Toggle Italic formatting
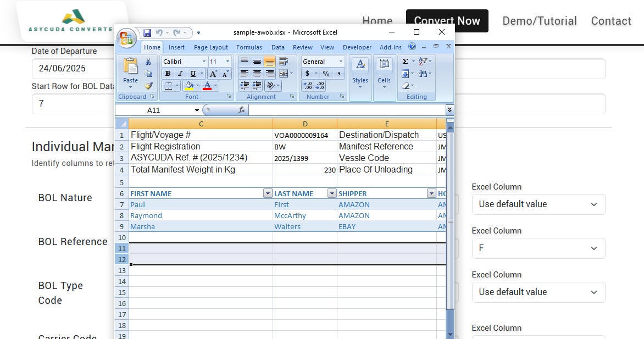Viewport: 644px width, 339px height. pos(180,74)
